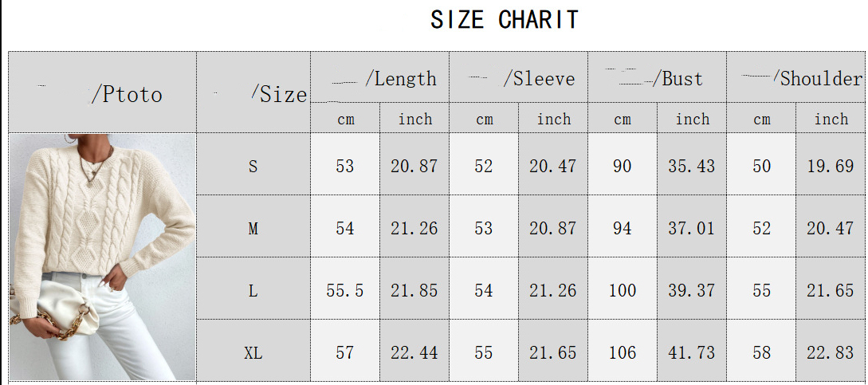Select the S size row label
The image size is (868, 385).
[x=253, y=164]
